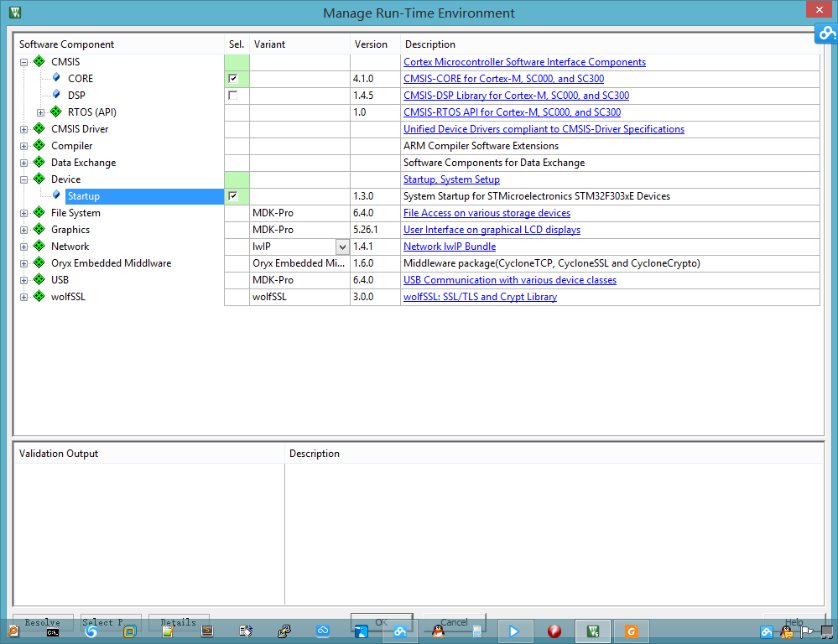Open the blue play-arrow taskbar icon

[x=514, y=631]
